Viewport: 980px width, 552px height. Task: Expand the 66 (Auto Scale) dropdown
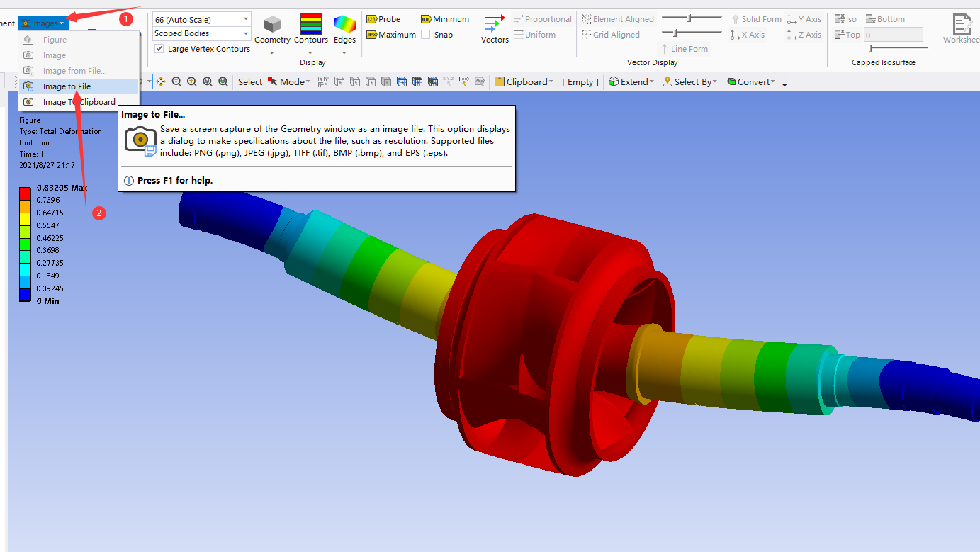[x=202, y=19]
